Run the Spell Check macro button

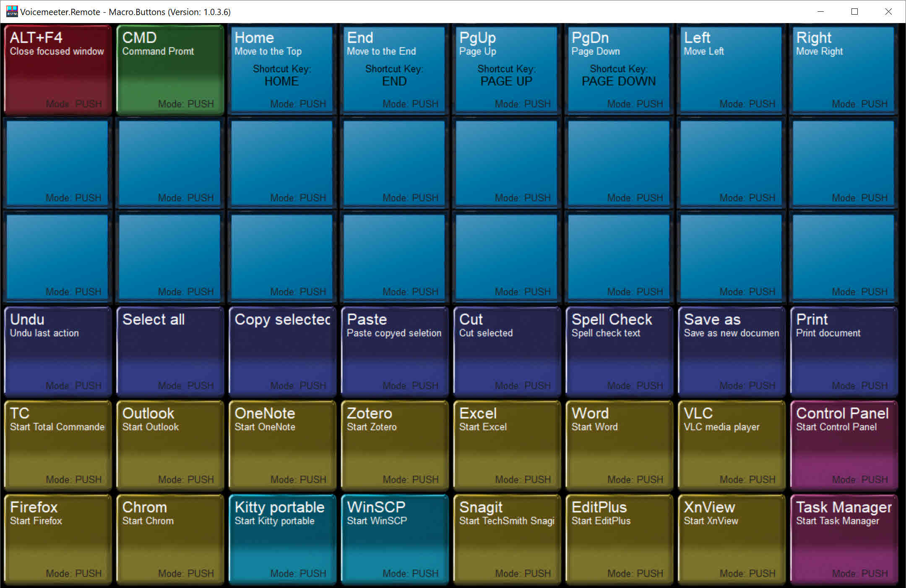pyautogui.click(x=620, y=351)
